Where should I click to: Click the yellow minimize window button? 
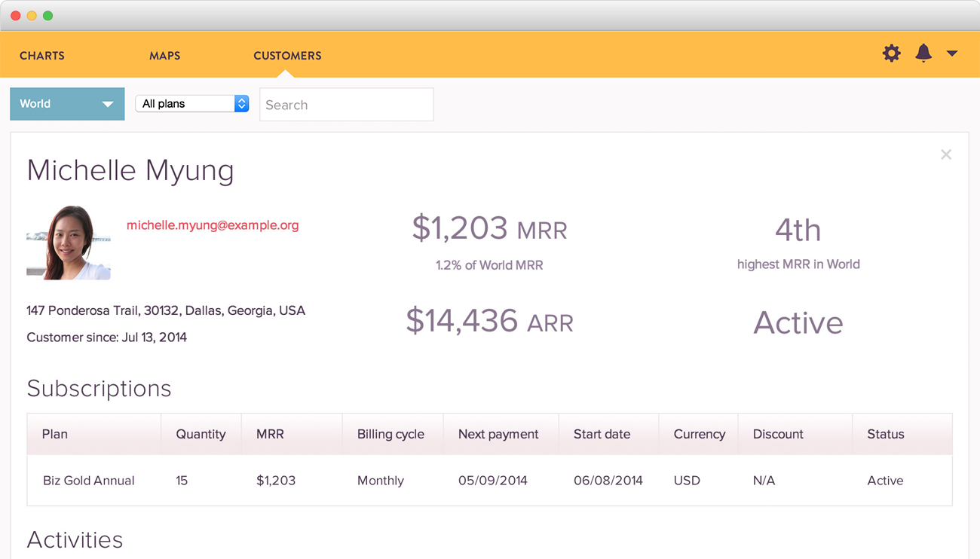32,16
